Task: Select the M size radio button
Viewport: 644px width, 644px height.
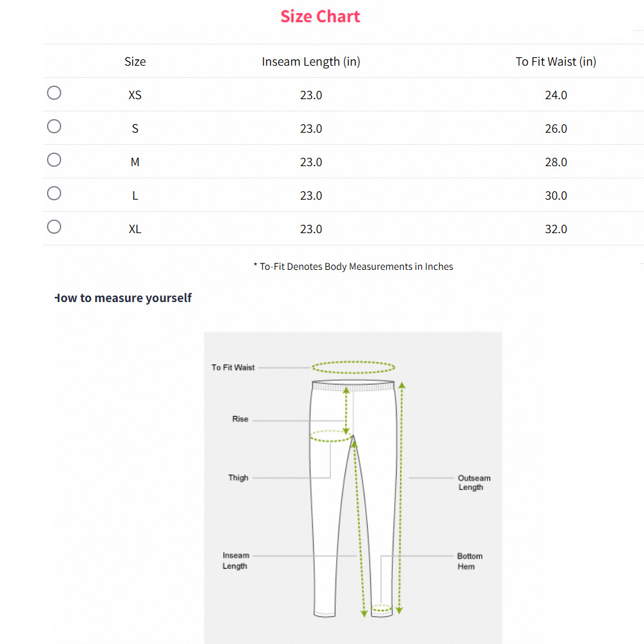Action: click(x=54, y=160)
